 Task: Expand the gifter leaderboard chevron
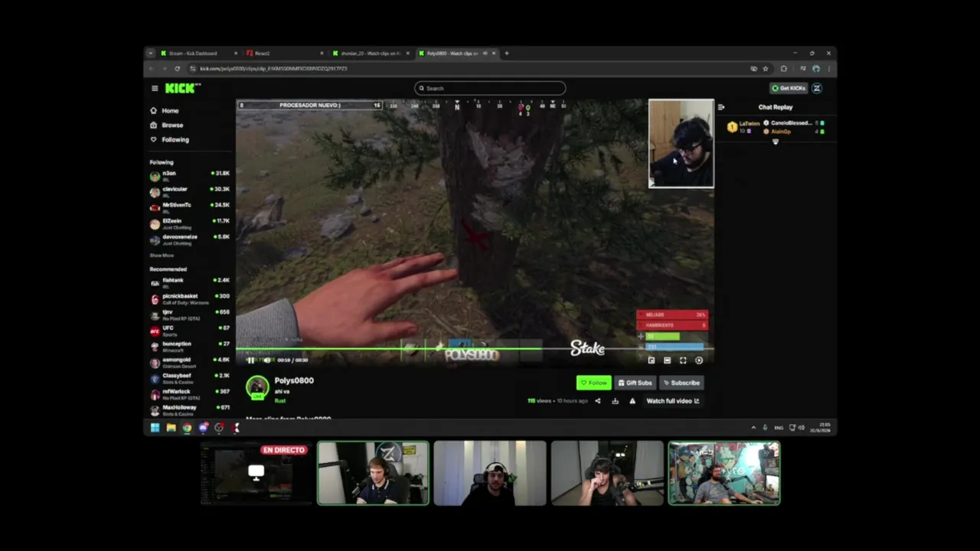pyautogui.click(x=775, y=142)
